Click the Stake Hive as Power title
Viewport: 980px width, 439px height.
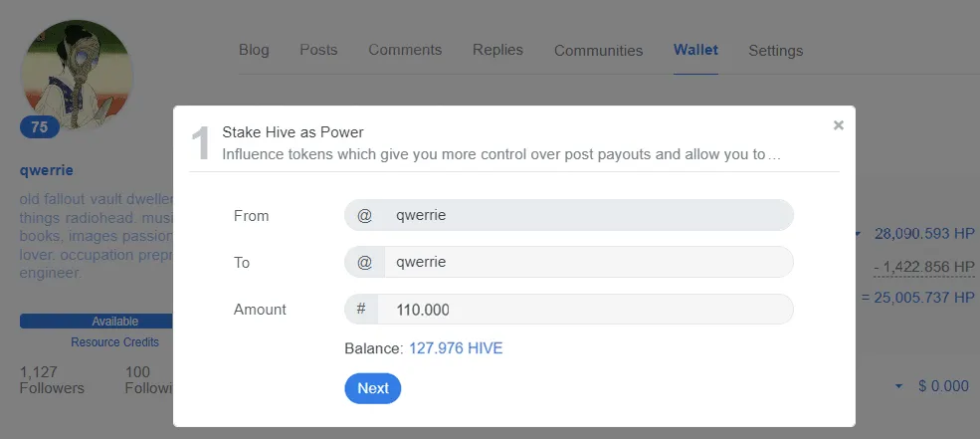[x=293, y=132]
